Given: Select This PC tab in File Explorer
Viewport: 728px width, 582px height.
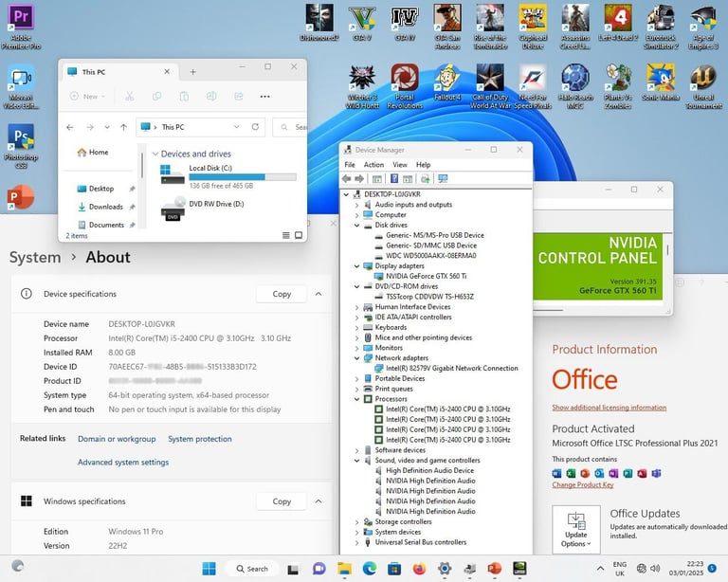Looking at the screenshot, I should 118,72.
